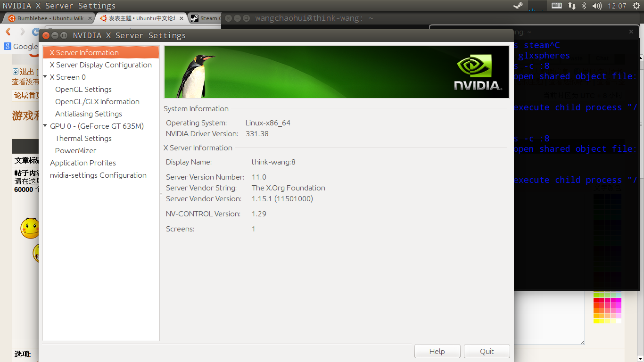The width and height of the screenshot is (644, 362).
Task: Click the vendor string The X.Org Foundation
Action: [x=288, y=188]
